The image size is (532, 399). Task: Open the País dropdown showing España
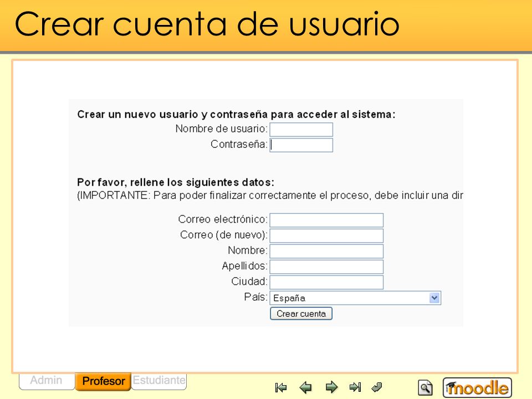(355, 298)
